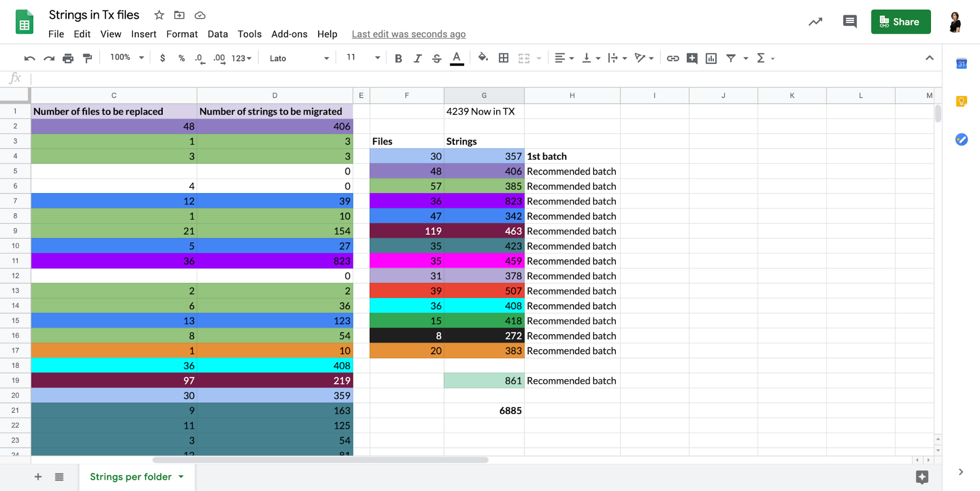The width and height of the screenshot is (980, 491).
Task: Click the document title Strings in Tx files
Action: (x=94, y=15)
